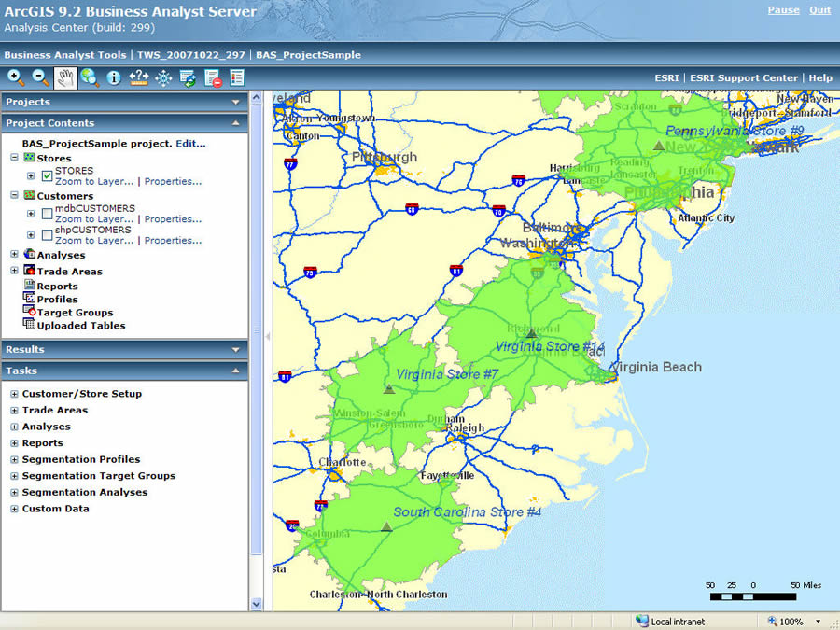Viewport: 840px width, 630px height.
Task: Click the sidebar scrollbar down arrow
Action: [x=257, y=604]
